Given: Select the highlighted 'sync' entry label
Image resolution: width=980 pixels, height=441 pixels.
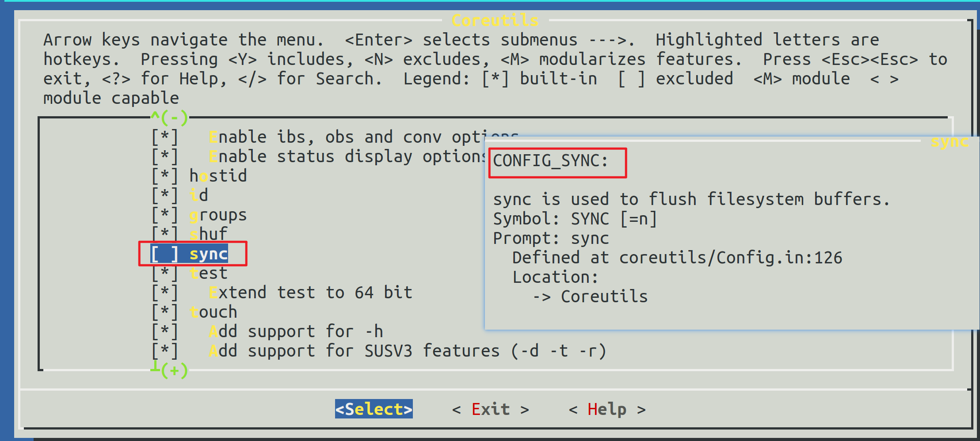Looking at the screenshot, I should (209, 254).
